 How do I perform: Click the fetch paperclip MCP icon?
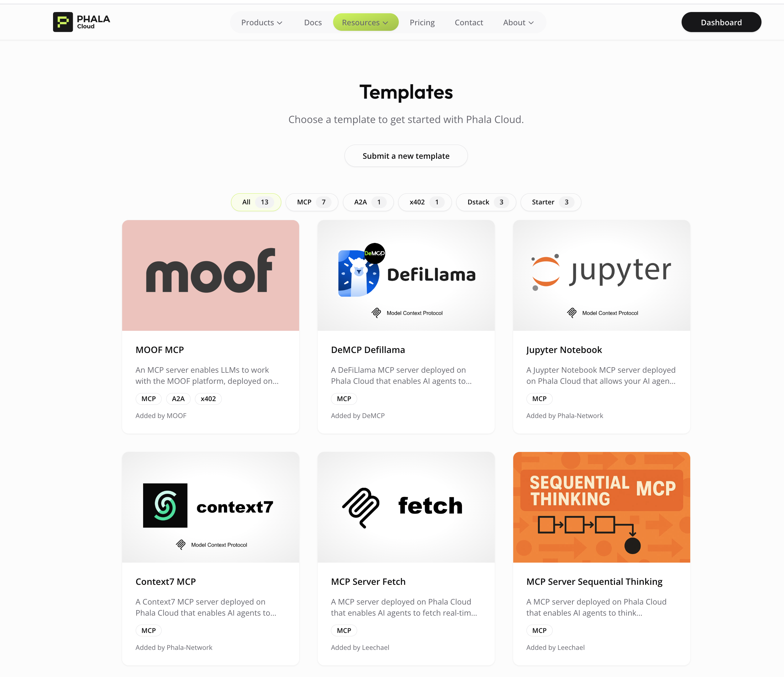pyautogui.click(x=361, y=507)
